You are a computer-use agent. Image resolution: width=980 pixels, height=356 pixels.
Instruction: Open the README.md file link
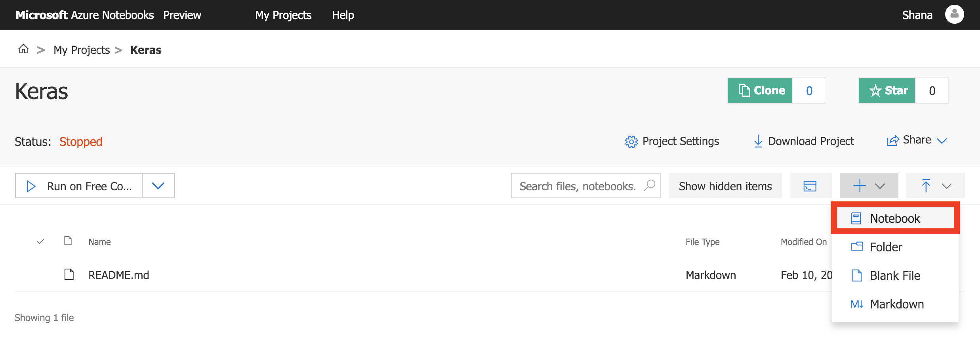pos(118,275)
